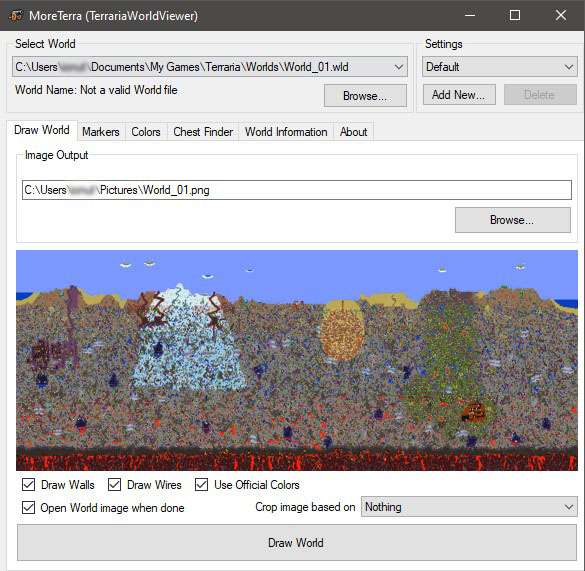The width and height of the screenshot is (585, 571).
Task: Minimize the MoreTerra window
Action: (x=470, y=15)
